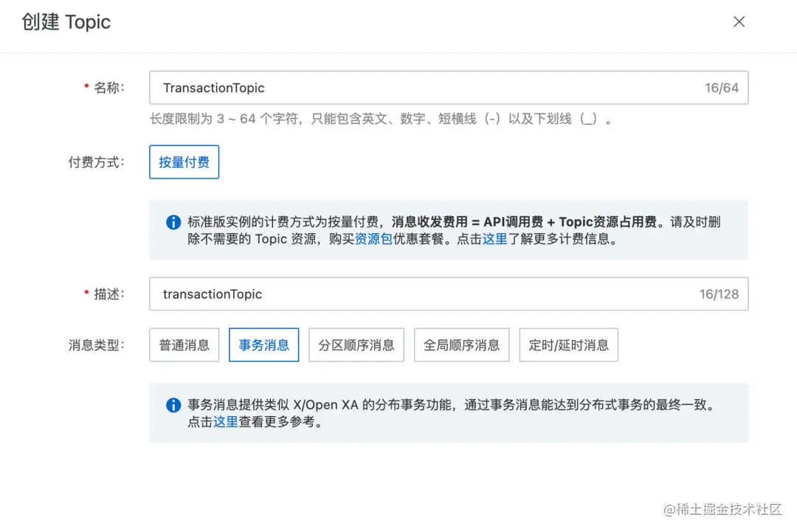
Task: Click the info icon in the 事务消息 notice
Action: coord(173,405)
